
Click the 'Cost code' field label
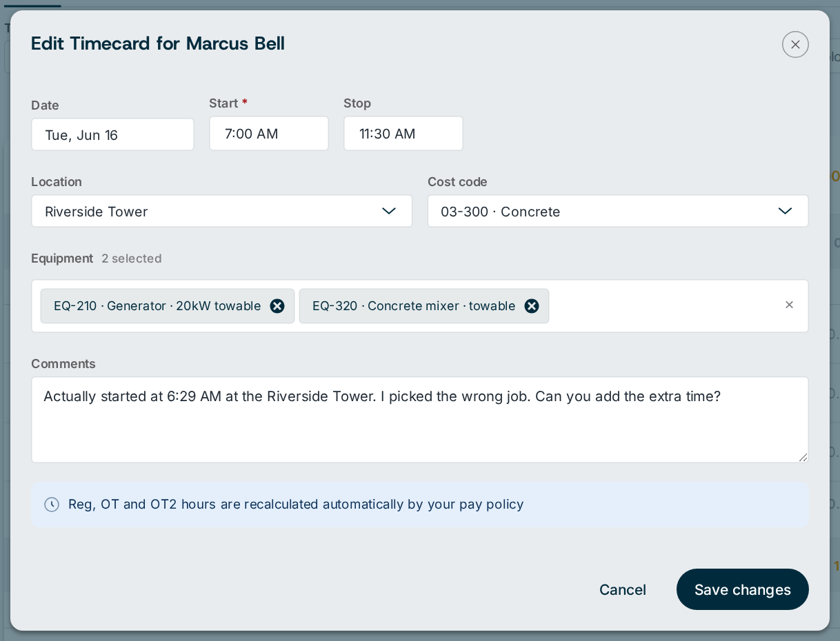tap(457, 182)
